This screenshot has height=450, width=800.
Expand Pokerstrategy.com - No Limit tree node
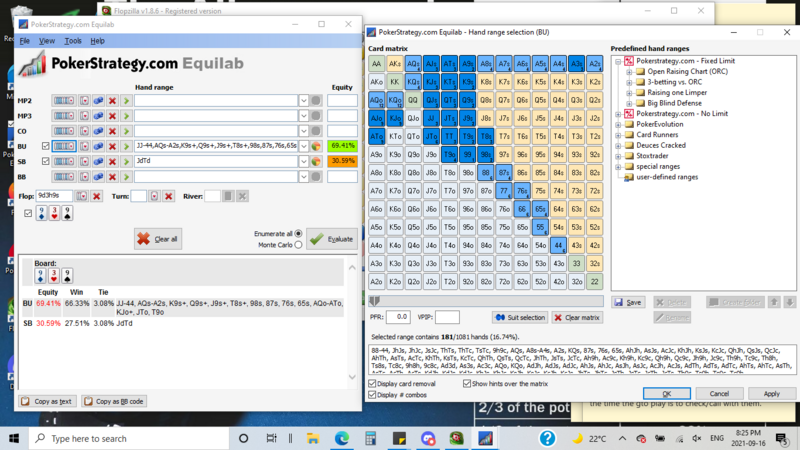pos(618,114)
